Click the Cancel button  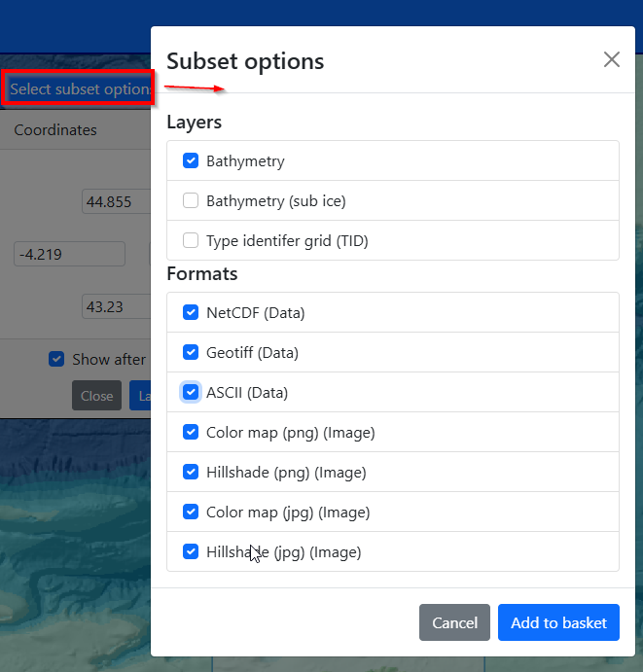[x=454, y=623]
